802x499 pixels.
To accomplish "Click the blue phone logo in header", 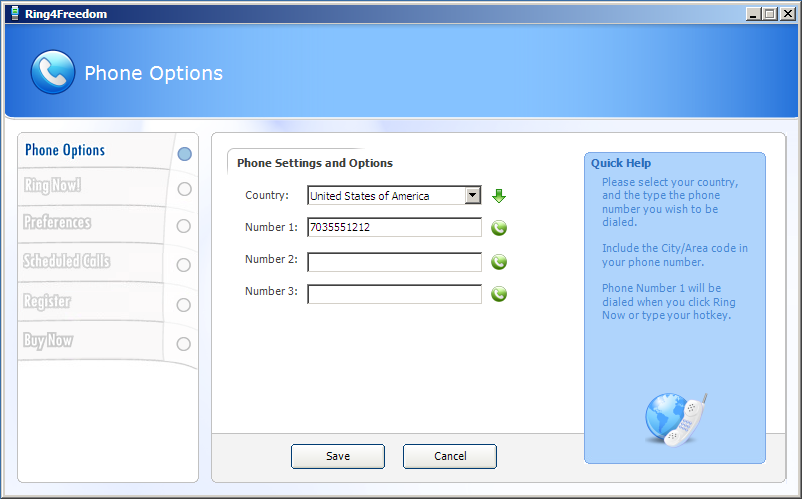I will tap(53, 72).
